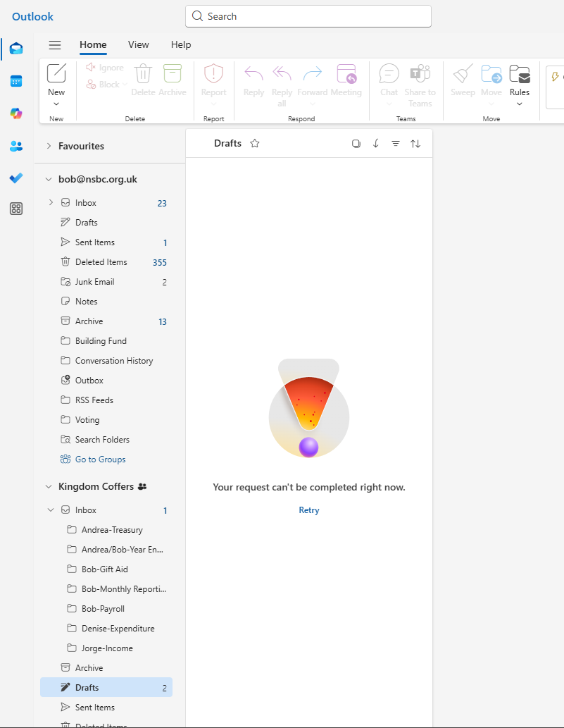
Task: Jump to oldest arrow in Drafts header
Action: pyautogui.click(x=376, y=144)
